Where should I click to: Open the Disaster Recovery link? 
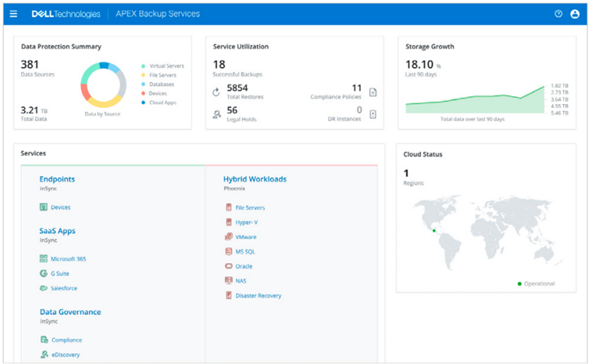pos(258,296)
